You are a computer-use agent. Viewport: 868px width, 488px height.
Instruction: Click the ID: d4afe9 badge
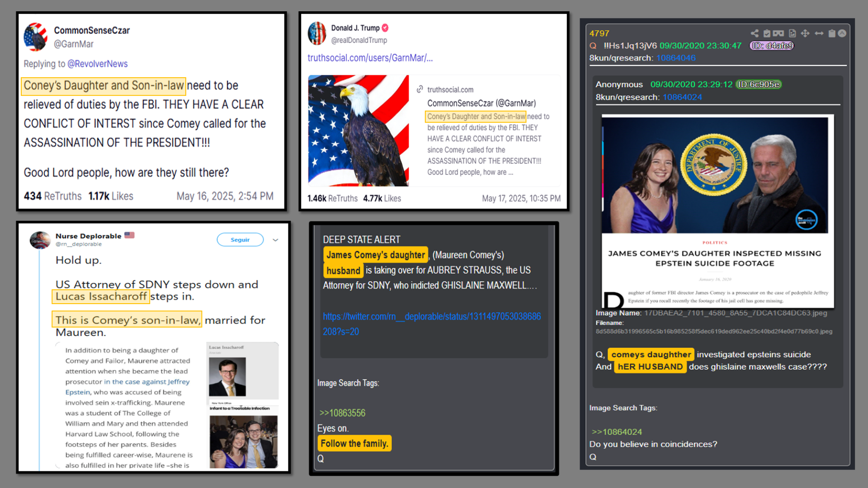tap(772, 46)
